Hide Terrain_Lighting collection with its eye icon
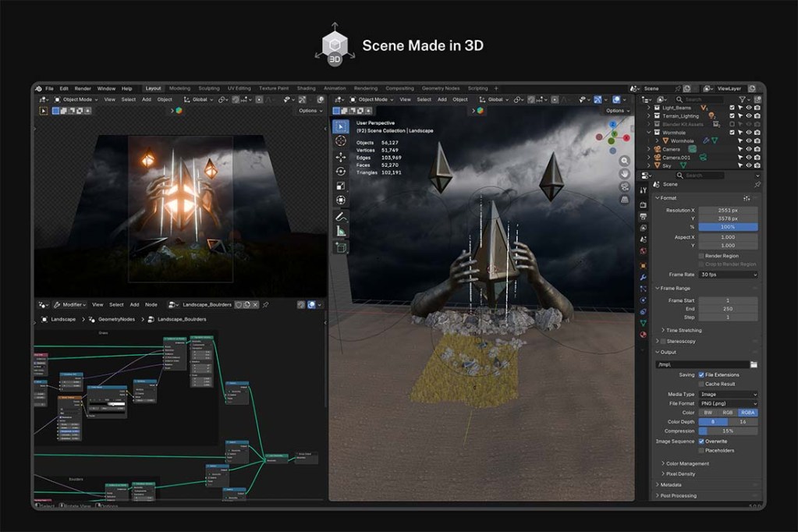Screen dimensions: 798x532 tap(749, 116)
